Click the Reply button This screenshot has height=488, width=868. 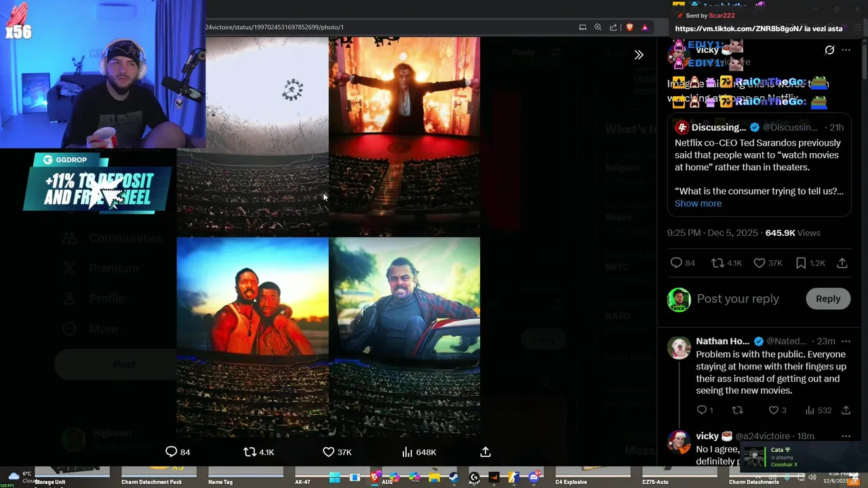pos(828,299)
